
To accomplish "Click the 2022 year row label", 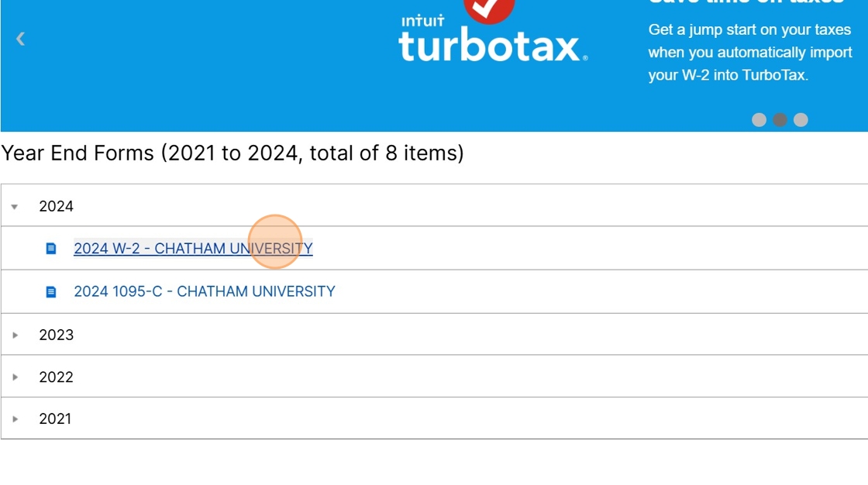I will pyautogui.click(x=56, y=377).
